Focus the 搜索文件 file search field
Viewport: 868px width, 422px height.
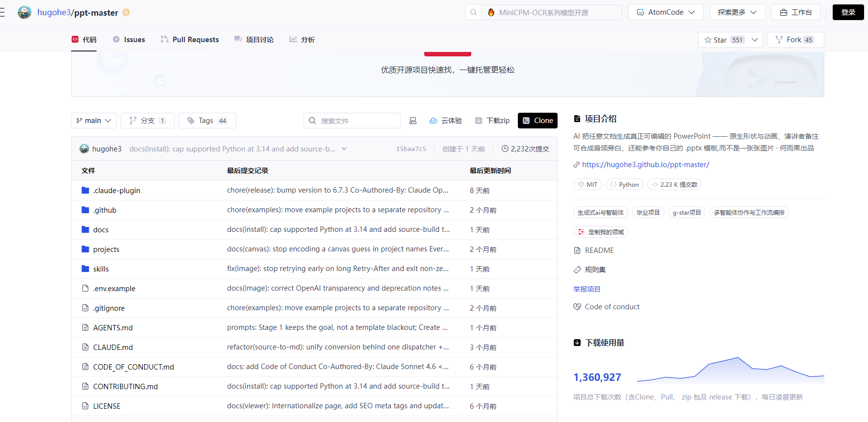[x=352, y=121]
